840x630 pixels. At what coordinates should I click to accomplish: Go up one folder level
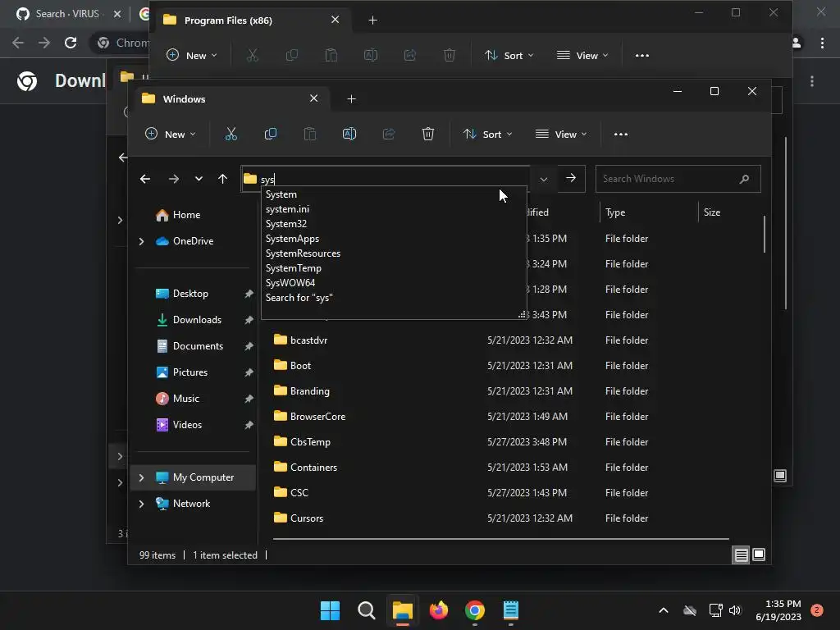pyautogui.click(x=223, y=179)
